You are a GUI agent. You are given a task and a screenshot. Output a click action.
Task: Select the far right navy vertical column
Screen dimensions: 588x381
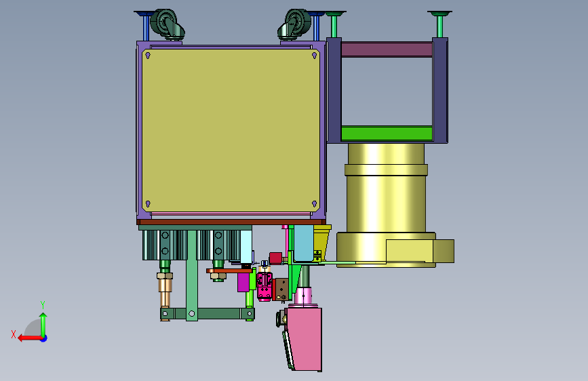440,90
